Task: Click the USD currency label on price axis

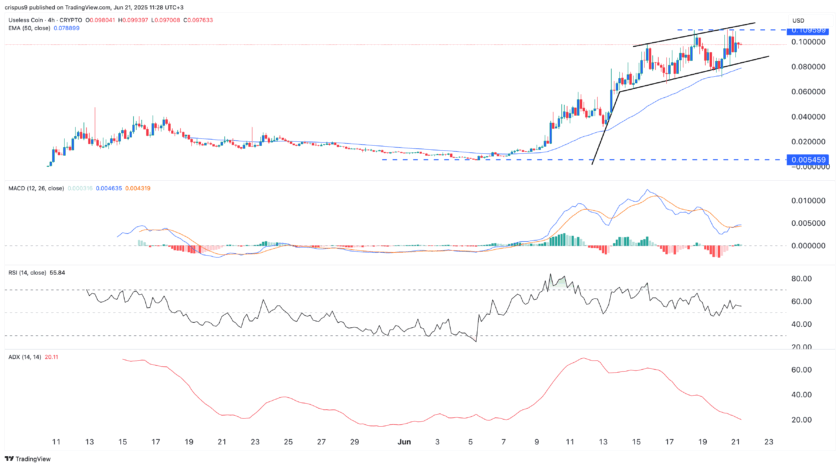Action: point(799,20)
